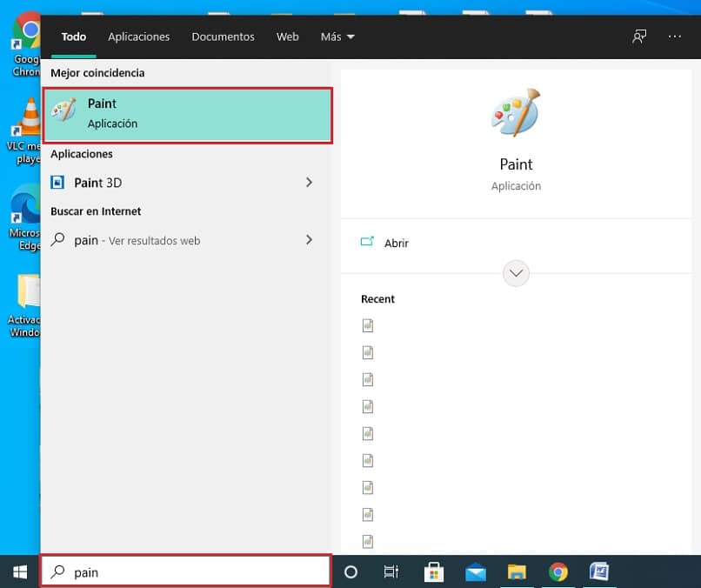Image resolution: width=701 pixels, height=588 pixels.
Task: Open Cortana circle icon on taskbar
Action: [351, 571]
